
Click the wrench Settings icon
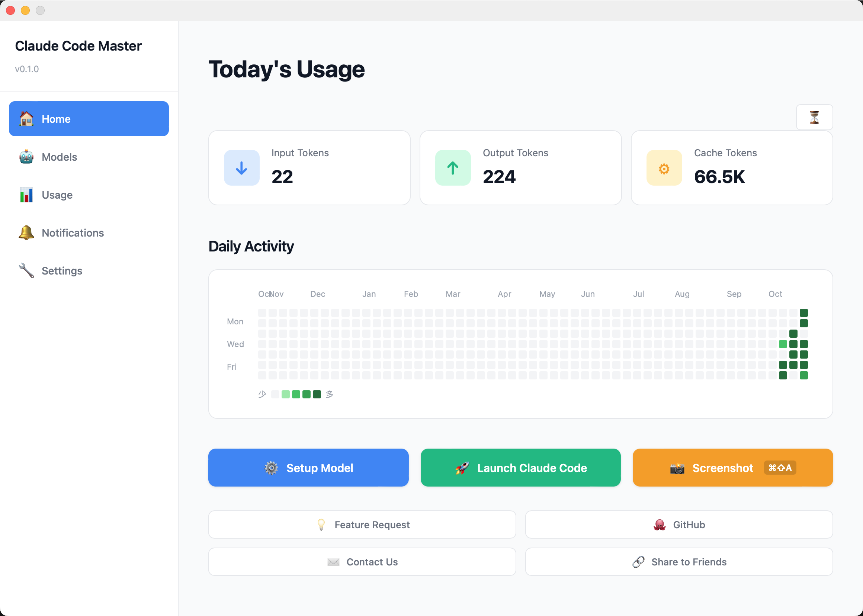(x=26, y=270)
